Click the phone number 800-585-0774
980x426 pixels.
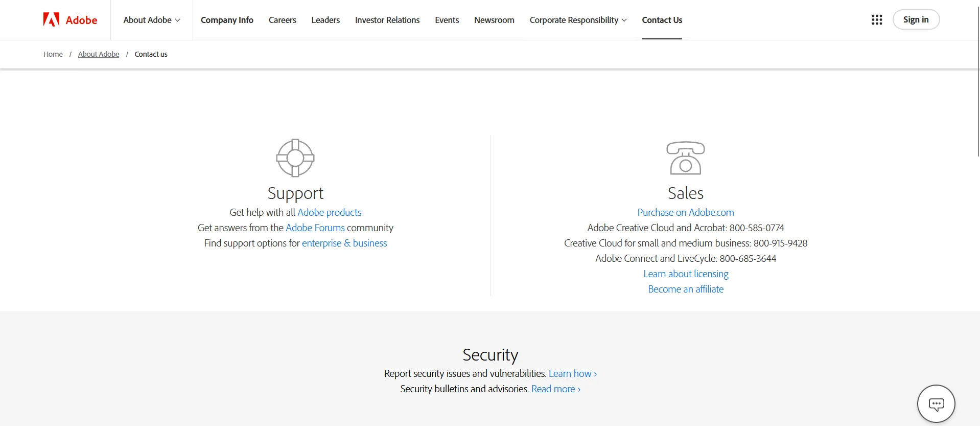(757, 228)
